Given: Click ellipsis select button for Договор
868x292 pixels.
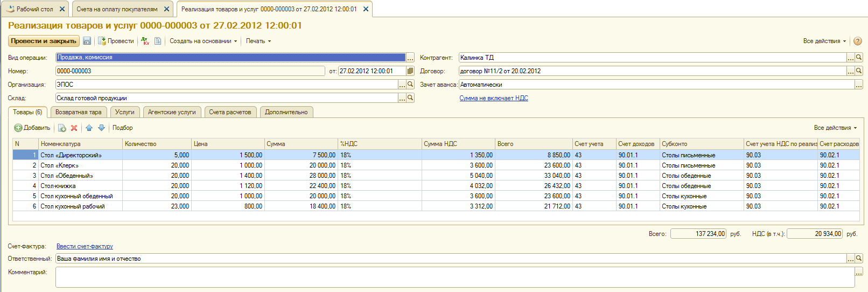Looking at the screenshot, I should 851,71.
